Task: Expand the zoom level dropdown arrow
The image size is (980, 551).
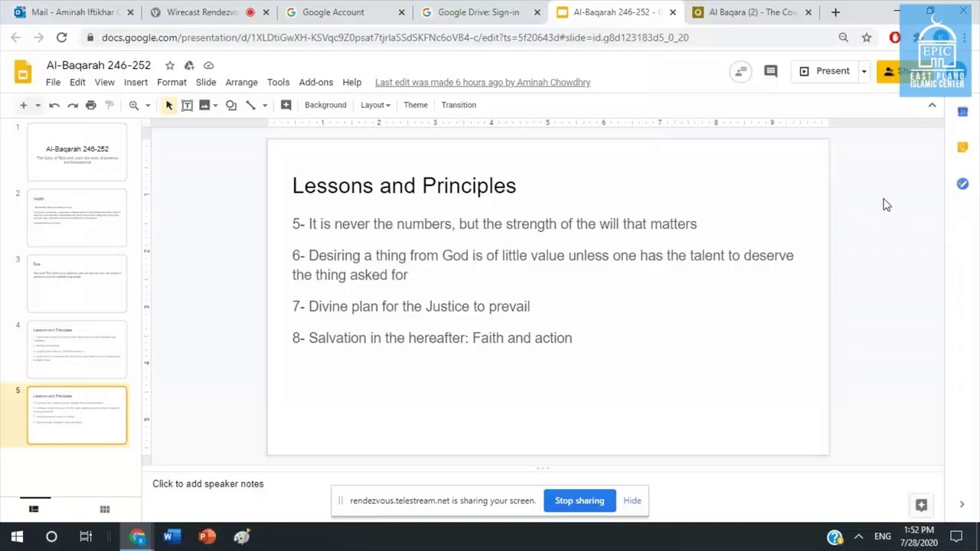Action: point(148,105)
